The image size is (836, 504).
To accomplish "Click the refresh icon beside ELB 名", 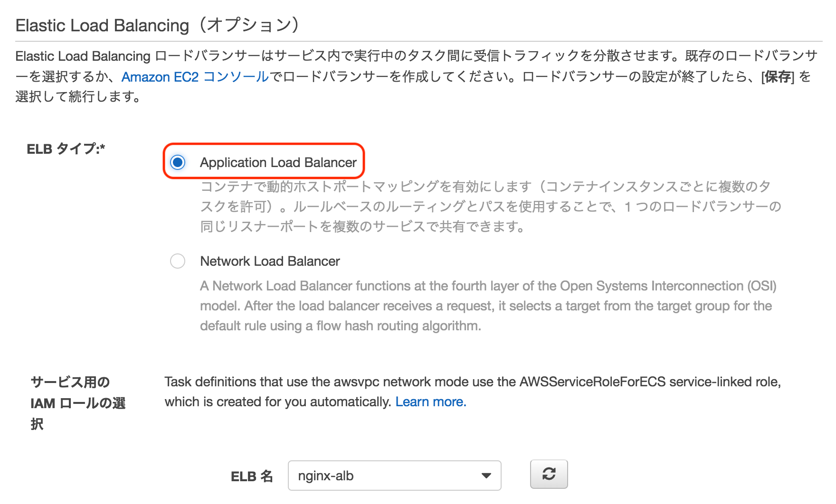I will click(549, 474).
